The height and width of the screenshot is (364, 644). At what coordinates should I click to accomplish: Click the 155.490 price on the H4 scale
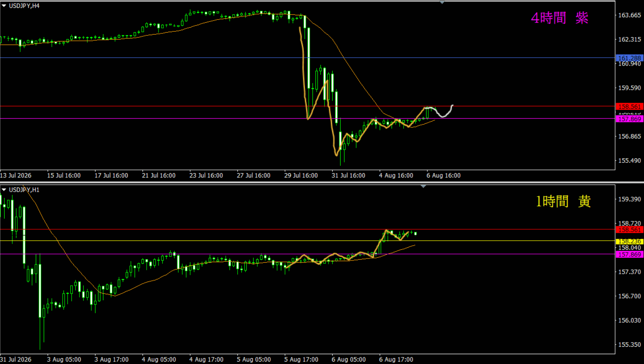click(630, 161)
